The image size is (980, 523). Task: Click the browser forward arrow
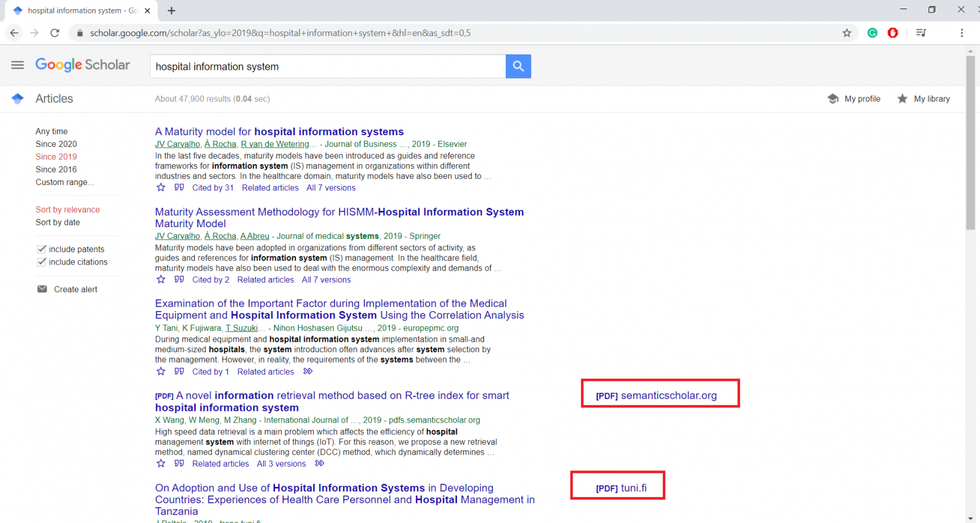tap(34, 33)
